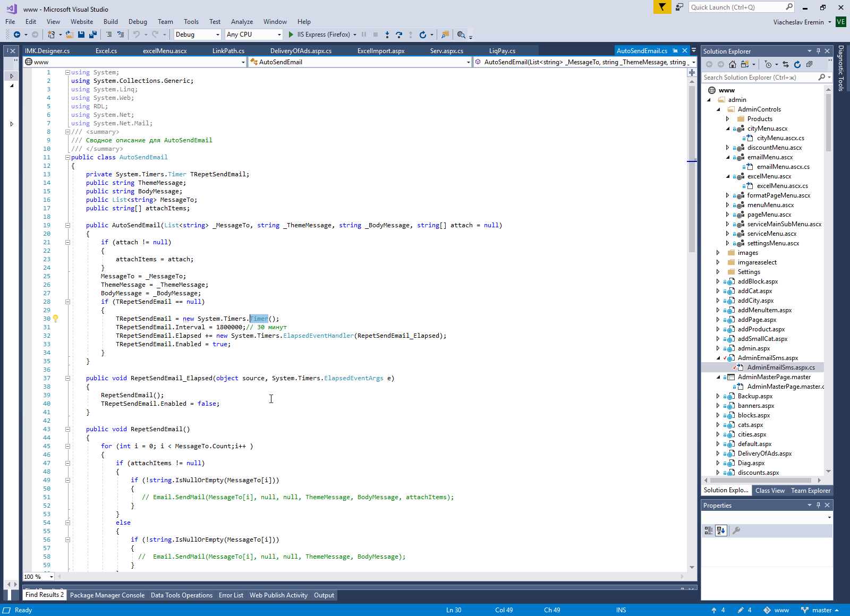This screenshot has height=616, width=850.
Task: Collapse the admin folder in Solution Explorer
Action: click(x=709, y=100)
